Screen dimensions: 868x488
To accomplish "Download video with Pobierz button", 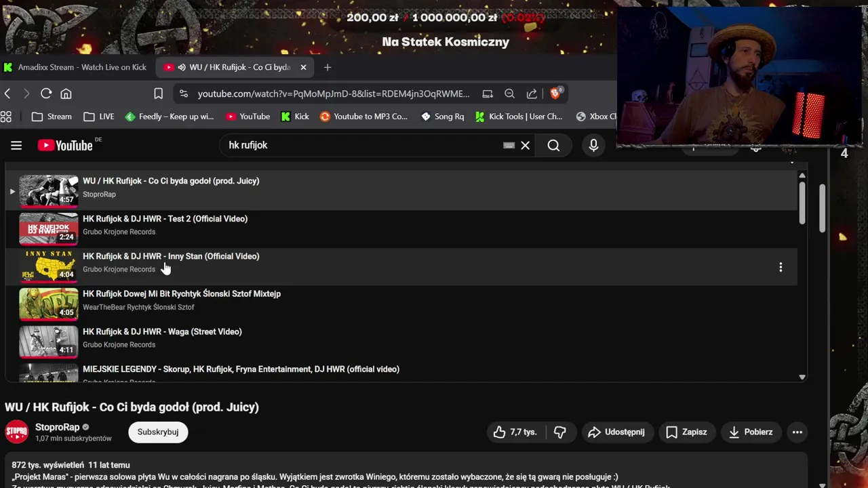I will pos(751,432).
